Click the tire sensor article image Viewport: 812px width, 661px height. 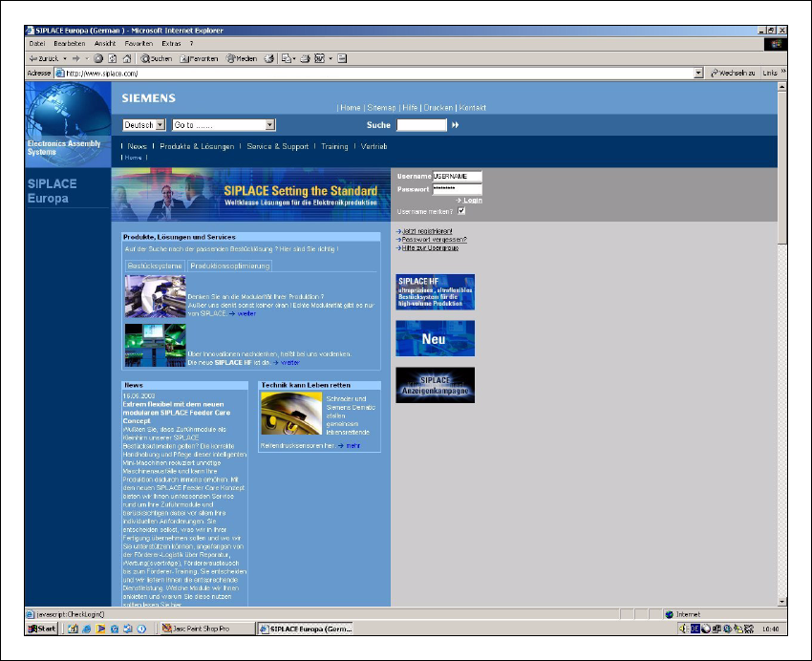(x=291, y=414)
